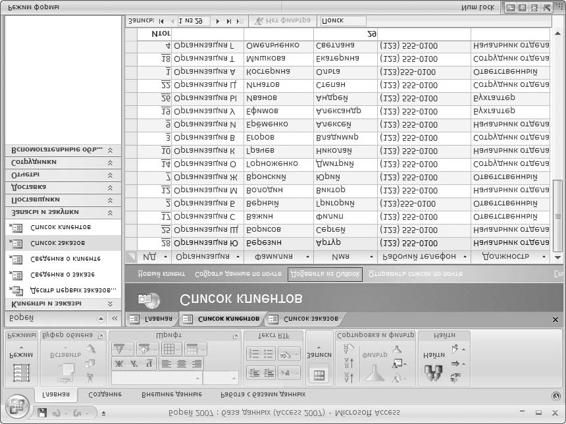Click increase indent icon in Текст RTF
Screen dimensions: 566x424
[x=268, y=373]
